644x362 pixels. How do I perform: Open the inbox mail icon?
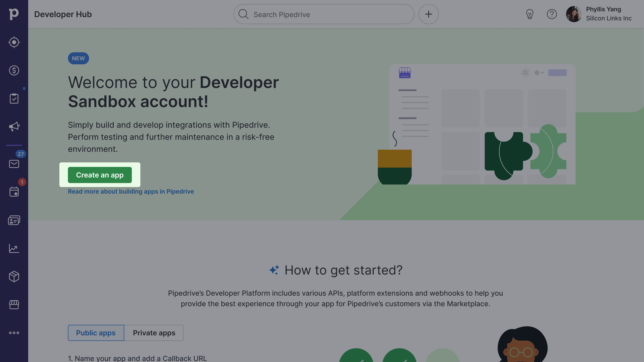(14, 164)
